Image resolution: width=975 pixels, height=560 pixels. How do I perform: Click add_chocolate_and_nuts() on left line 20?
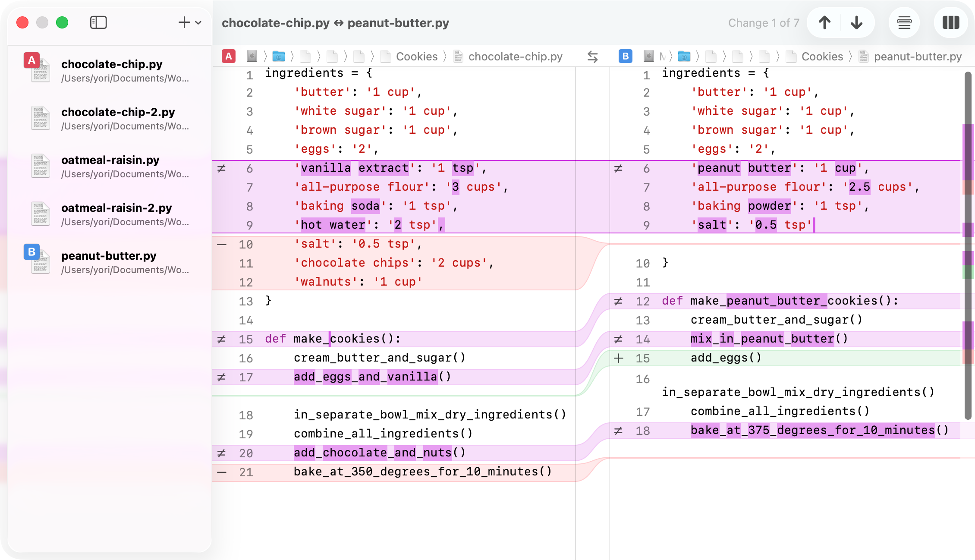380,453
